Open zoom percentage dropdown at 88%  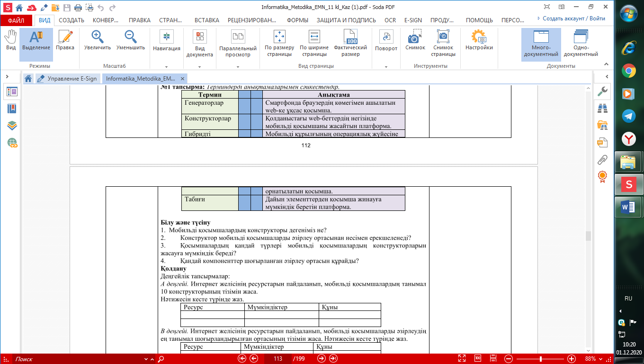point(594,359)
